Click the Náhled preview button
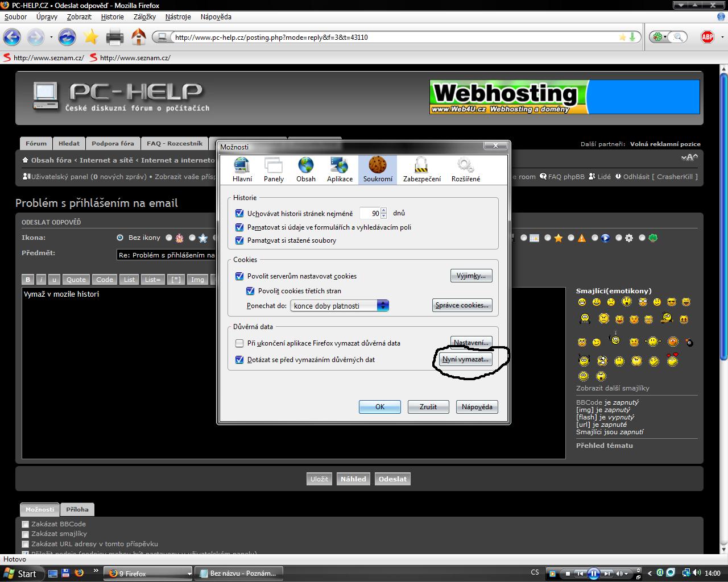 tap(353, 479)
